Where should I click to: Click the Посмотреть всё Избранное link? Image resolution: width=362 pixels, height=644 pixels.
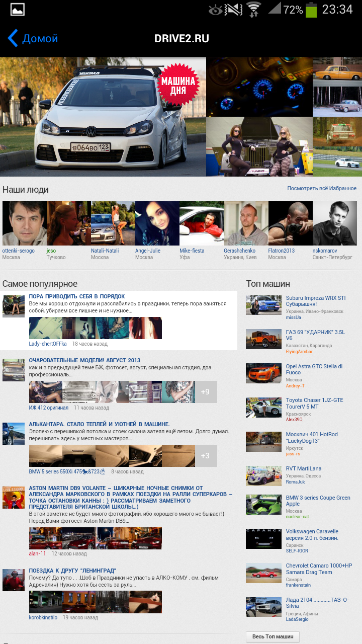[x=322, y=188]
